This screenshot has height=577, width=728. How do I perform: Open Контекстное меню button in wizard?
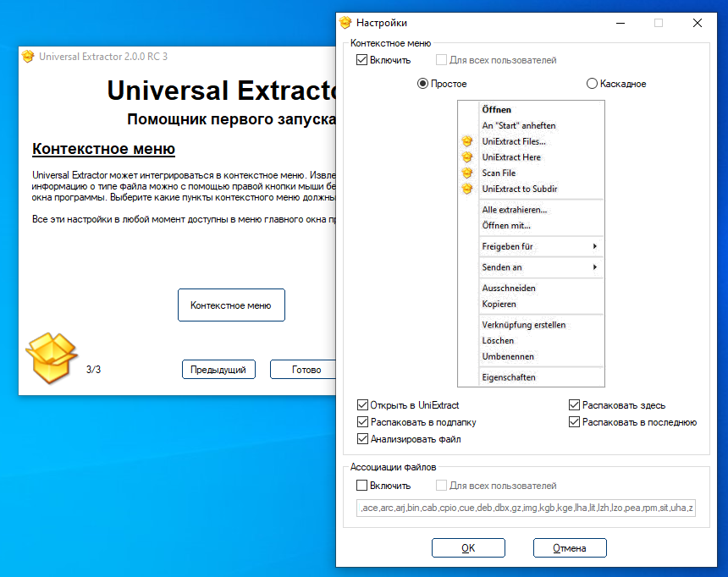point(231,305)
